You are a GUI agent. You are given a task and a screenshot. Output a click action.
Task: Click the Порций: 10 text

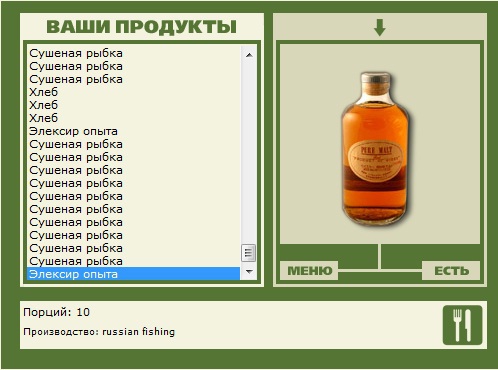pyautogui.click(x=56, y=312)
